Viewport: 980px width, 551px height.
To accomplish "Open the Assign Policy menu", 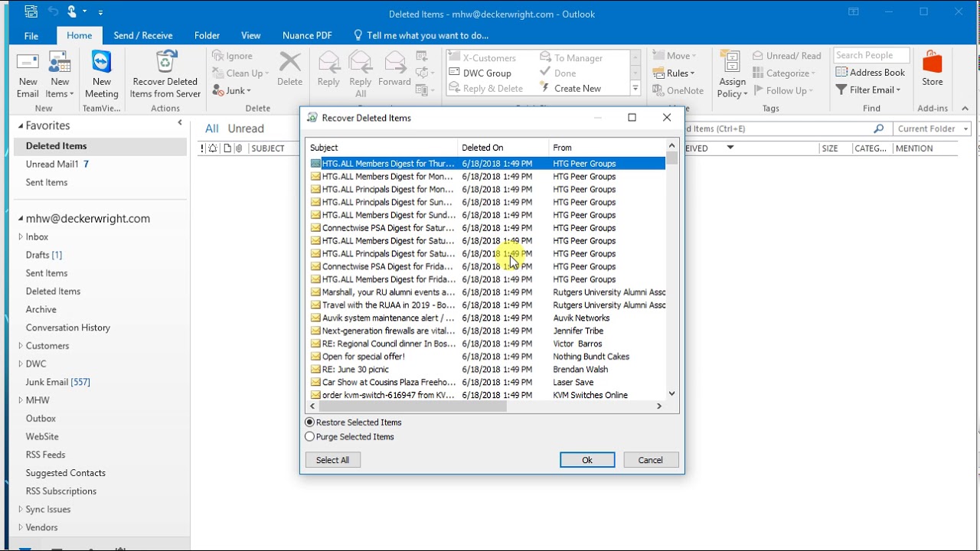I will (732, 74).
